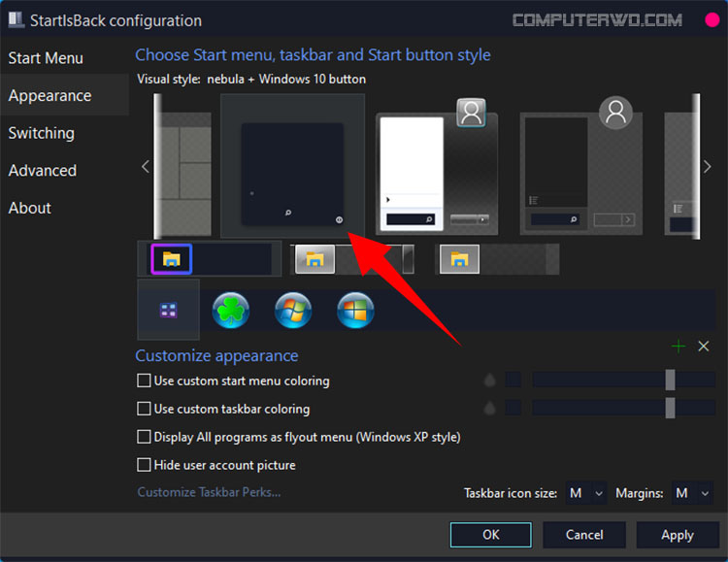Choose the green clover start orb

click(x=231, y=310)
